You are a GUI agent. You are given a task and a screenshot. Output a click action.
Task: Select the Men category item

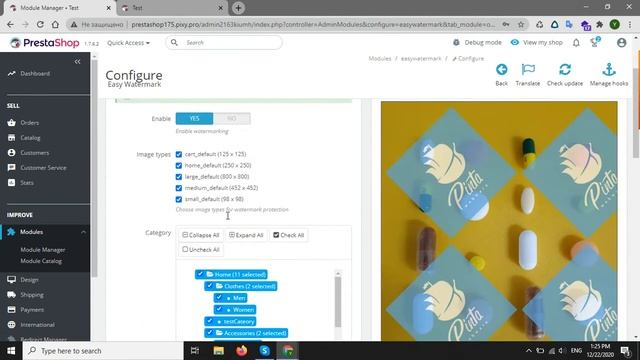point(239,298)
